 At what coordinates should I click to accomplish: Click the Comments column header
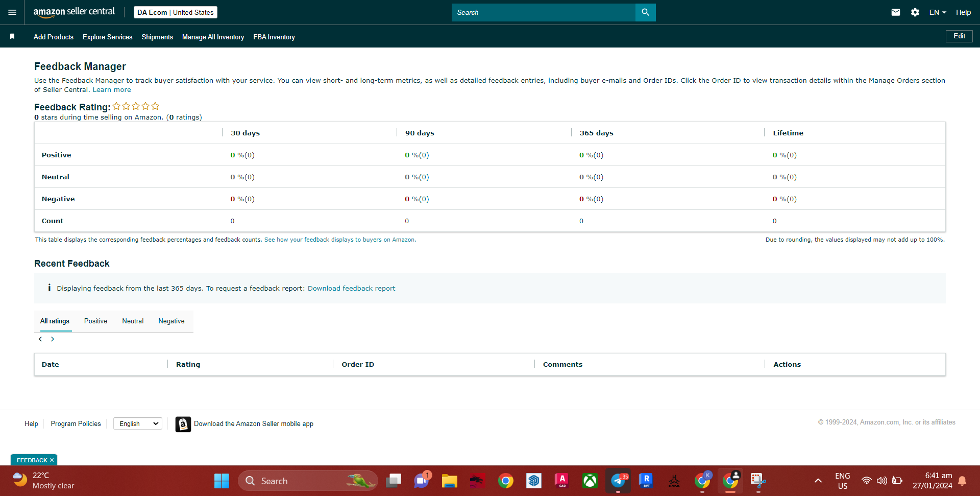pos(562,364)
